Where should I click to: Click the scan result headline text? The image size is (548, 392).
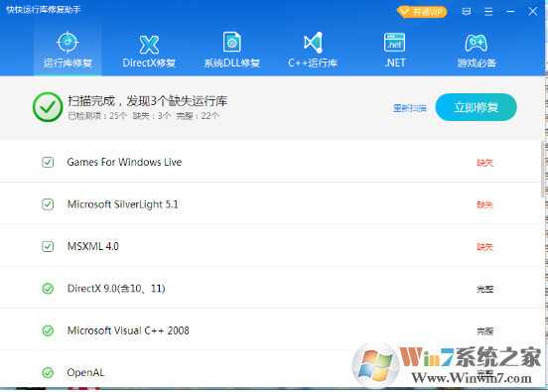click(x=148, y=101)
